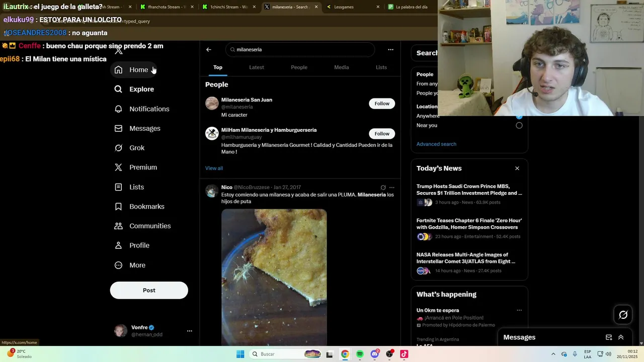Close the Today's News panel

517,168
